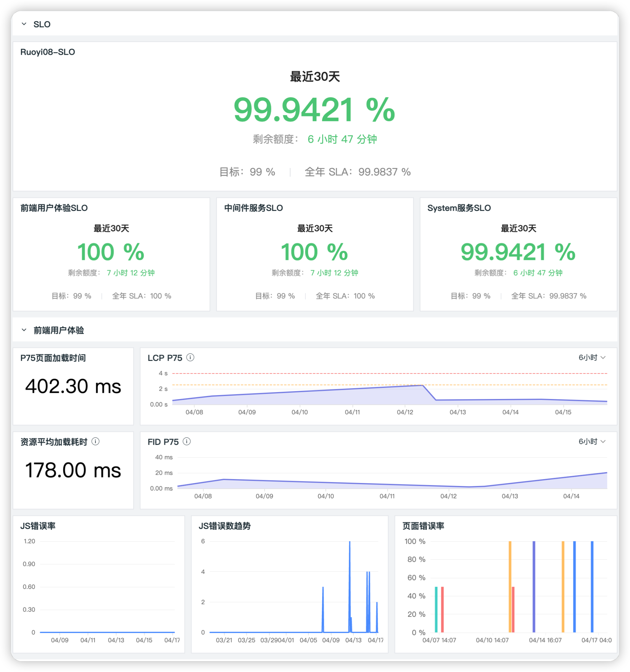View info tooltip for 资源平均加载耗时
The image size is (630, 672).
[96, 441]
